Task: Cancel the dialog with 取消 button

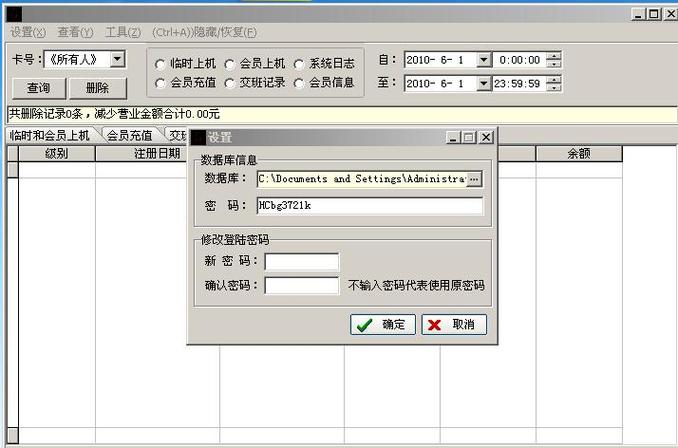Action: click(x=454, y=324)
